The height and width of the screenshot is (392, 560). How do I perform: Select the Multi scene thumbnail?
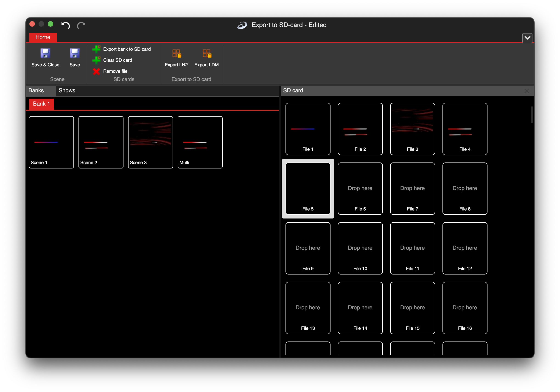point(200,142)
